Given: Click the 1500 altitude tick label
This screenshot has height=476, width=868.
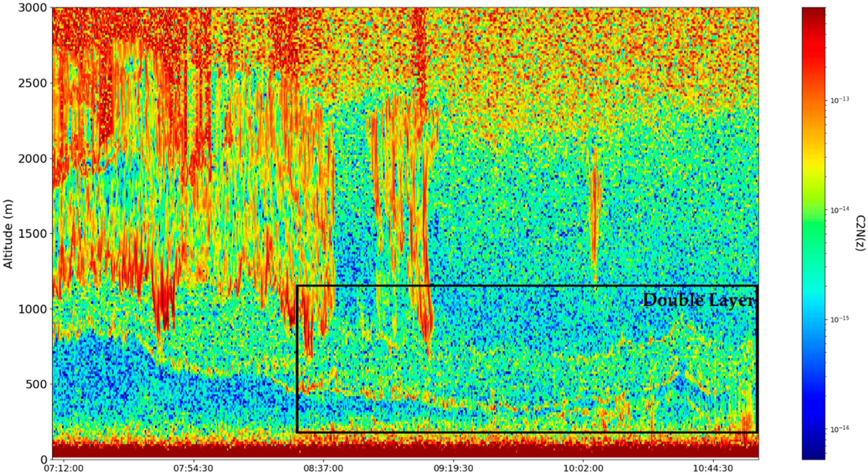Looking at the screenshot, I should [32, 234].
